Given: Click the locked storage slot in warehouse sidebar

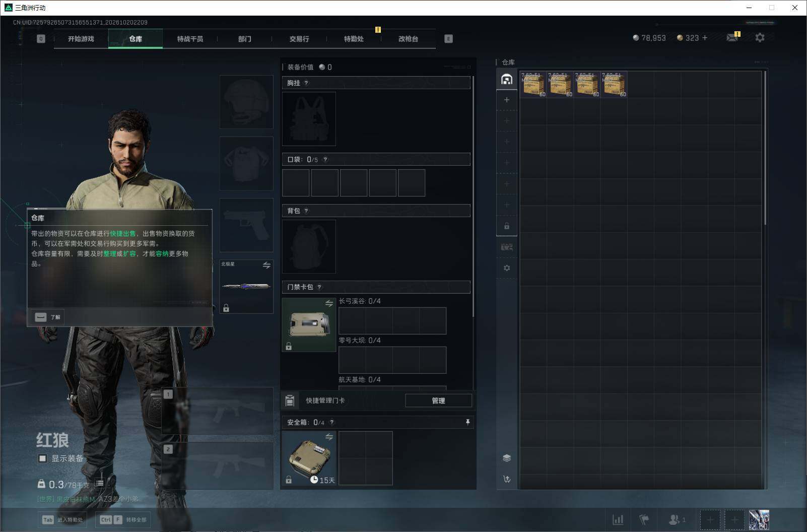Looking at the screenshot, I should click(507, 226).
